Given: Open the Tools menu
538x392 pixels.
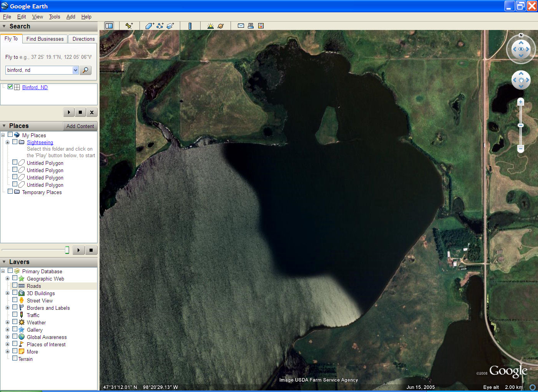Looking at the screenshot, I should point(55,17).
